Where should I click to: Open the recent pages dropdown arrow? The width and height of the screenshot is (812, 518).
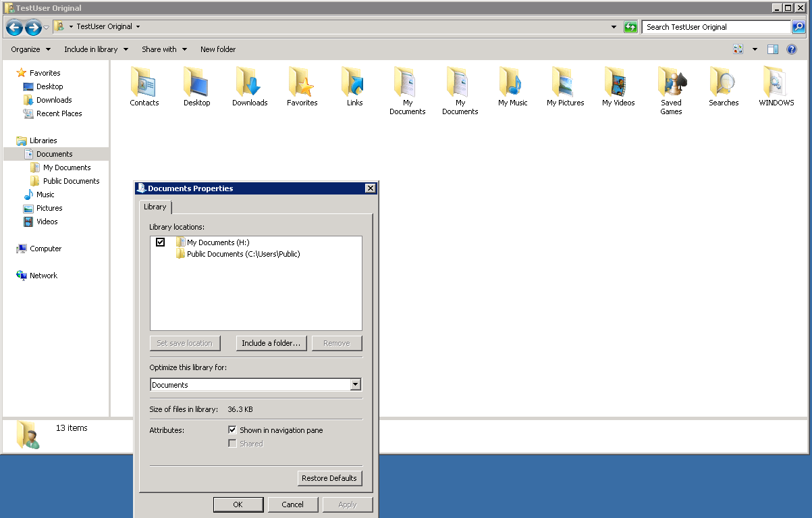point(47,28)
